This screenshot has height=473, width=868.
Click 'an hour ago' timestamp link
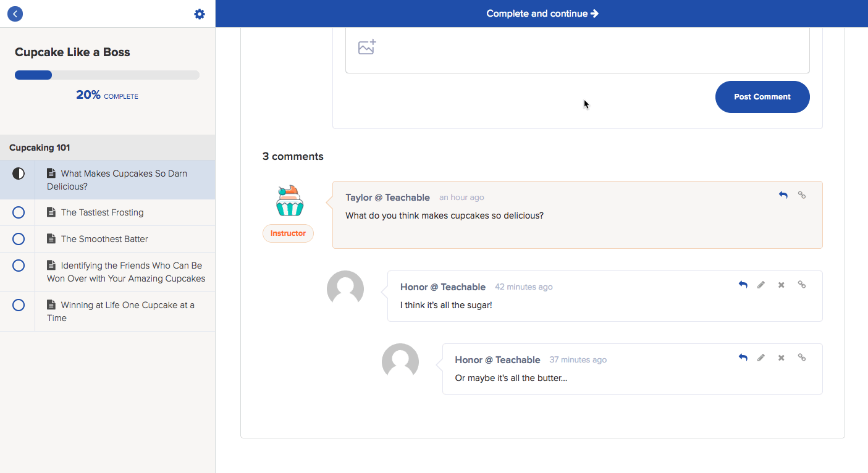pos(461,198)
